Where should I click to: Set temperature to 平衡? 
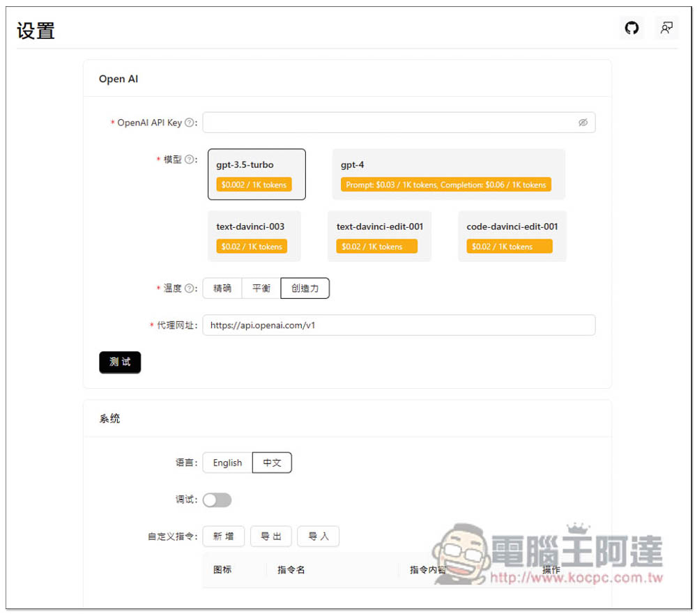point(261,288)
